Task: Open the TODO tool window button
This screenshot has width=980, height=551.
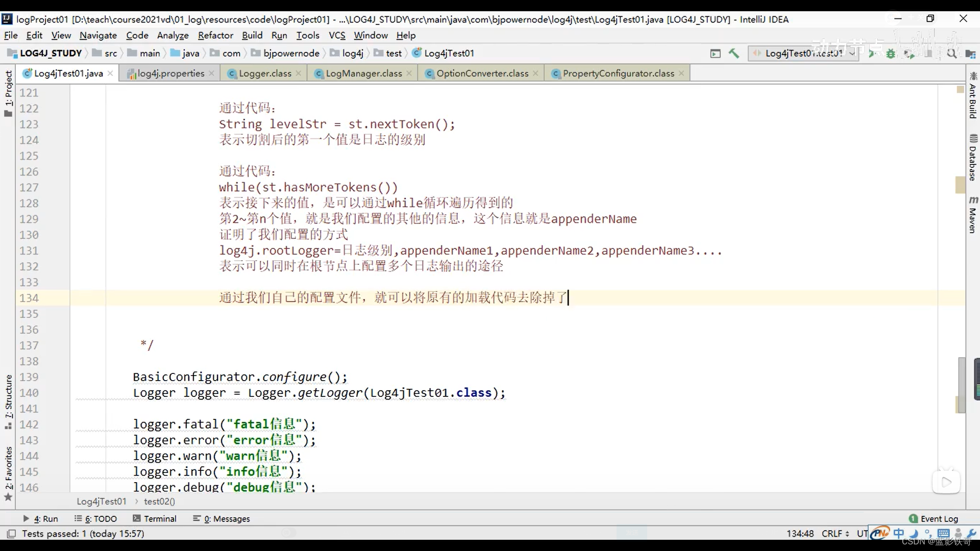Action: point(95,519)
